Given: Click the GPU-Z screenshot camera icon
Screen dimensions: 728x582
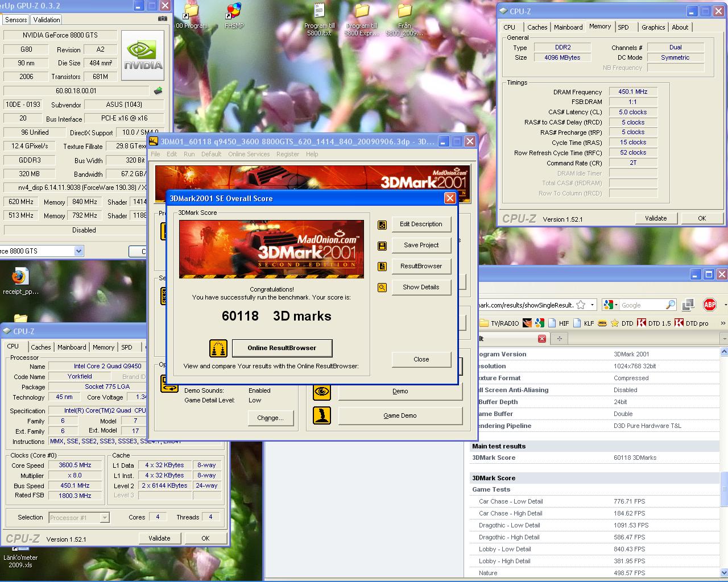Looking at the screenshot, I should point(163,19).
